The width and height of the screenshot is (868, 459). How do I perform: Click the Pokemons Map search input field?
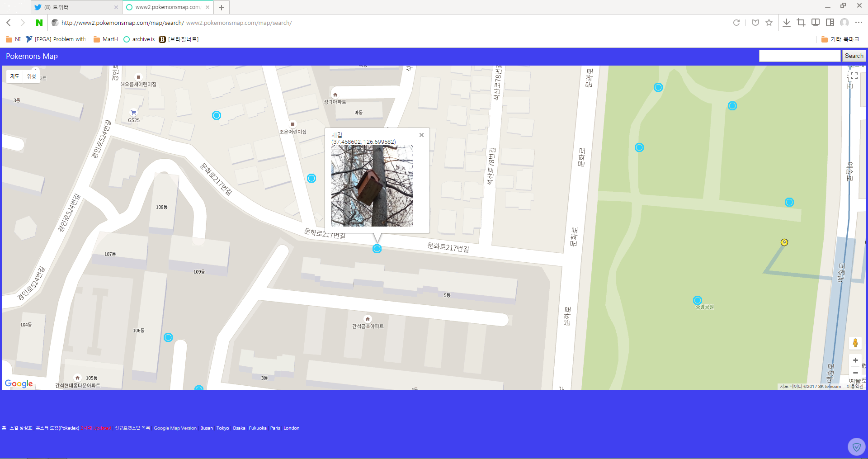click(799, 56)
